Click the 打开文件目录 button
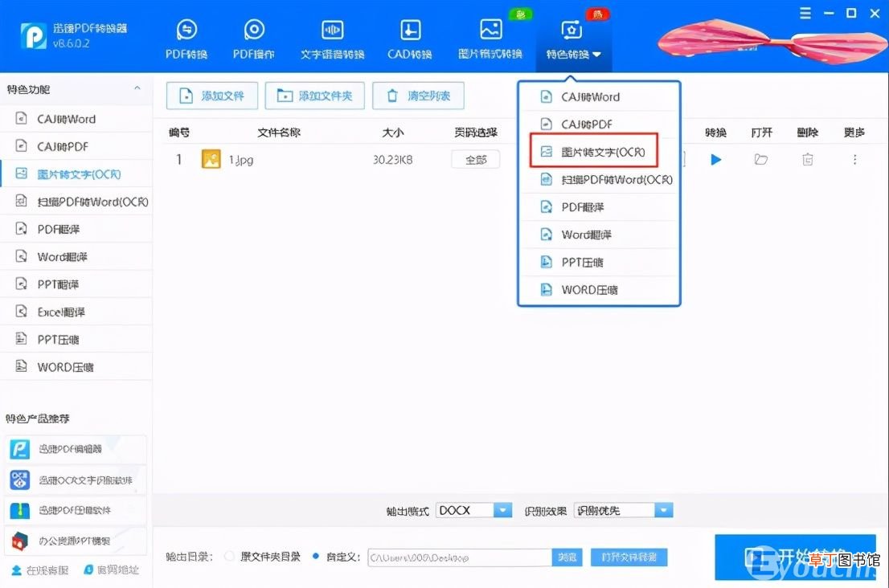The width and height of the screenshot is (889, 588). point(629,557)
